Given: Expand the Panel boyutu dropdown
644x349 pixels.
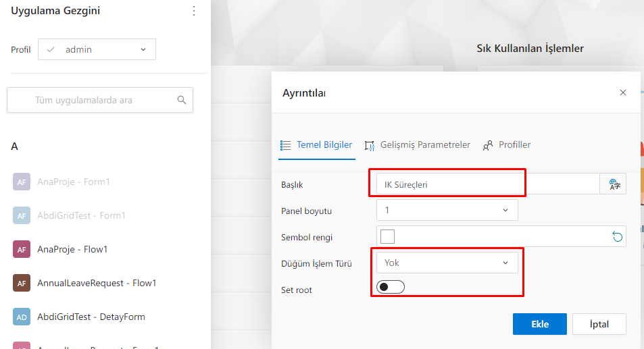Looking at the screenshot, I should [447, 210].
